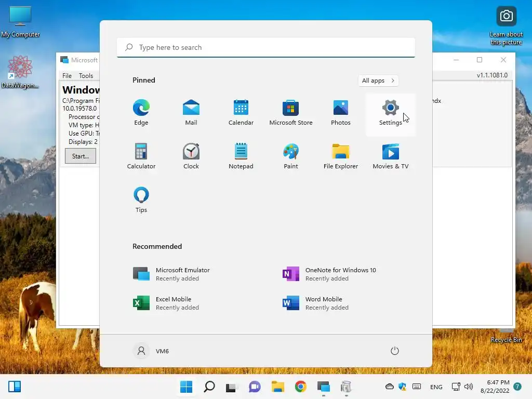Open File menu in Emulator window
The height and width of the screenshot is (399, 532).
tap(67, 76)
